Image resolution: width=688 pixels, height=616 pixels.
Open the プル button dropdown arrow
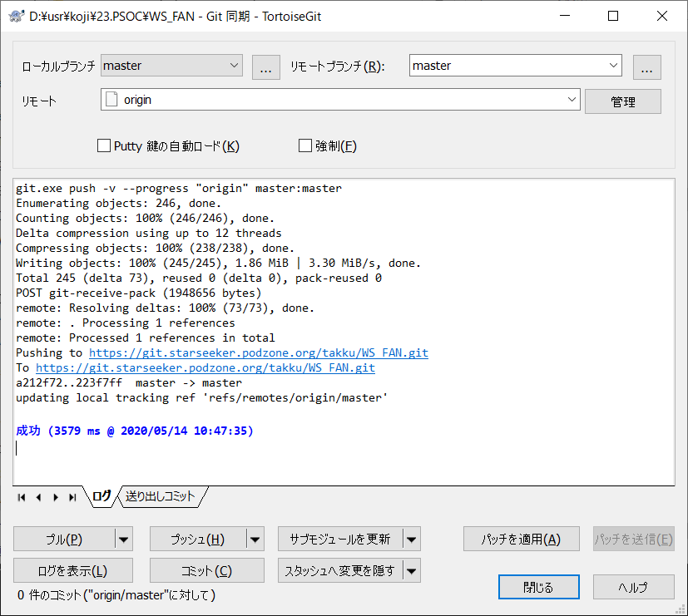[x=124, y=540]
